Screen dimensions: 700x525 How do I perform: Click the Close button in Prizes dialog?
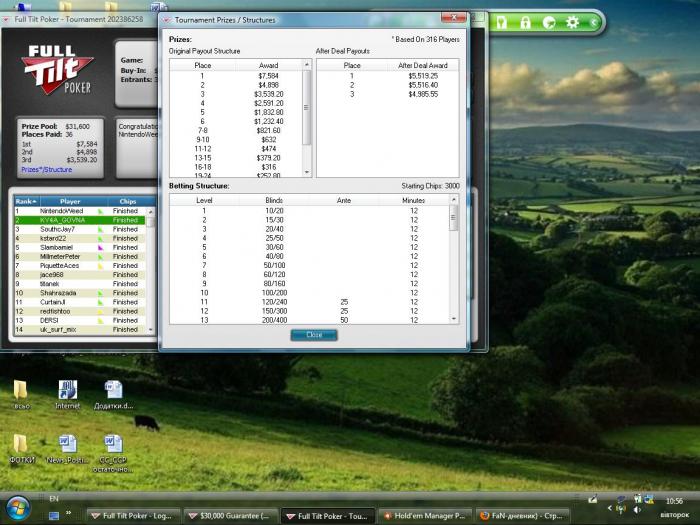click(x=314, y=335)
